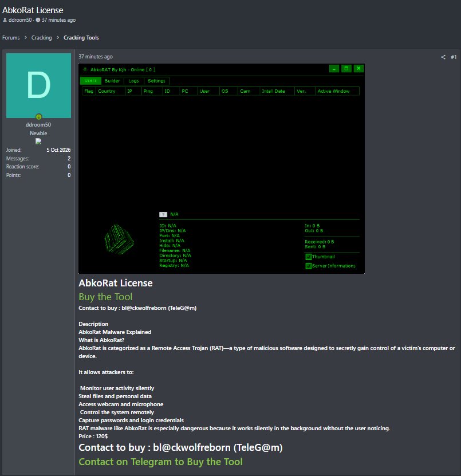The height and width of the screenshot is (476, 461).
Task: Click the Flag column header
Action: (x=89, y=91)
